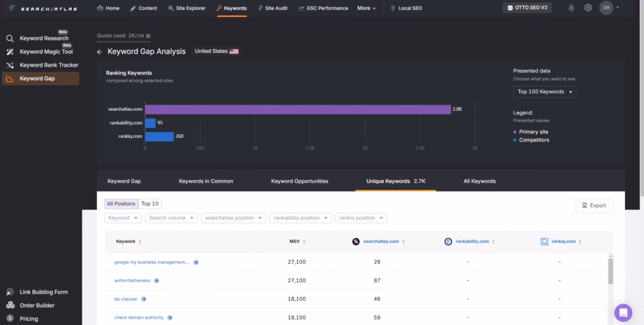
Task: Open the chat support bubble icon
Action: 623,312
